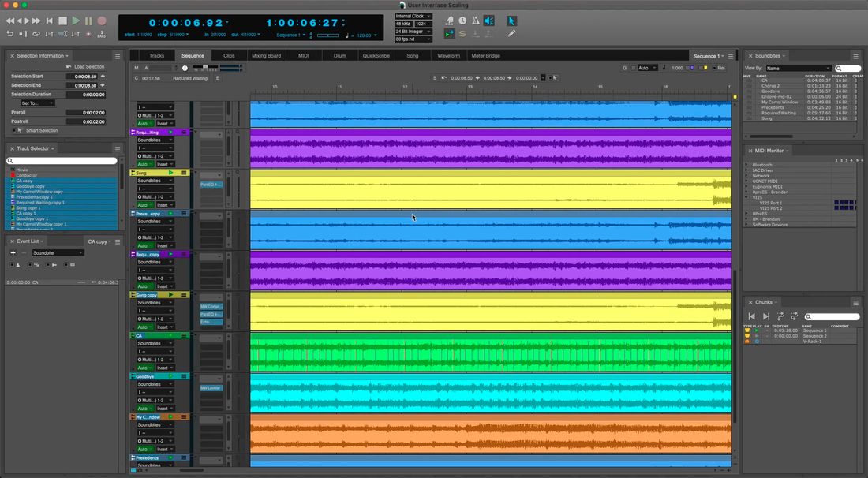This screenshot has height=478, width=868.
Task: Open the Set To... dropdown
Action: tap(38, 103)
